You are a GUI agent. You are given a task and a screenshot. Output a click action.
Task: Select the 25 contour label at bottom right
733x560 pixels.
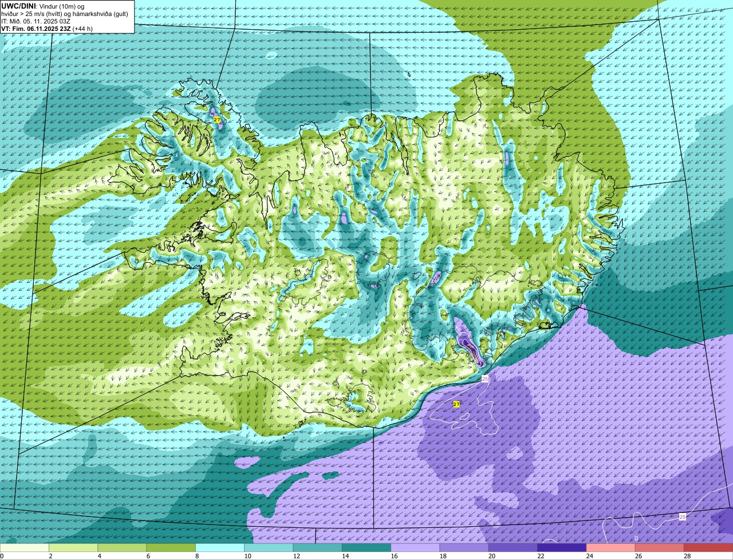tap(682, 517)
